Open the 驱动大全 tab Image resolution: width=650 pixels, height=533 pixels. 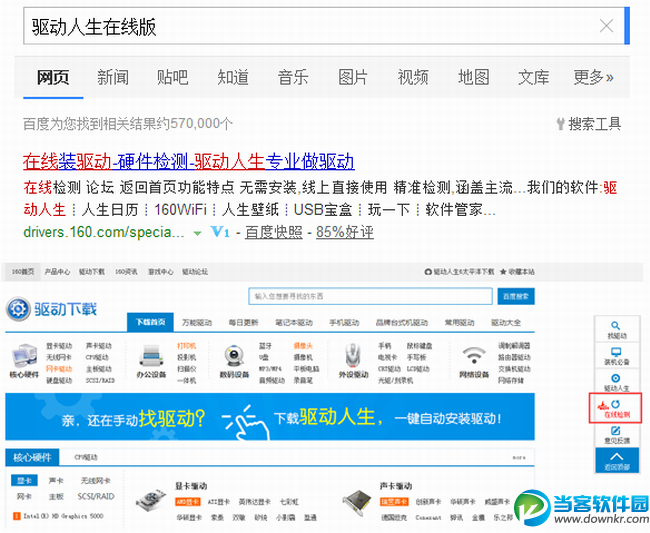506,322
